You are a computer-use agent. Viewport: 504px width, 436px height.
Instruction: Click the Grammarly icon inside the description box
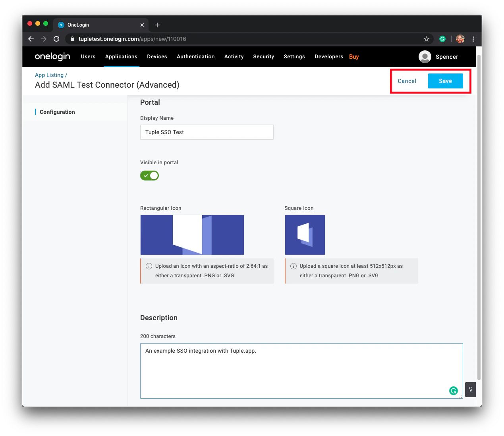(454, 390)
